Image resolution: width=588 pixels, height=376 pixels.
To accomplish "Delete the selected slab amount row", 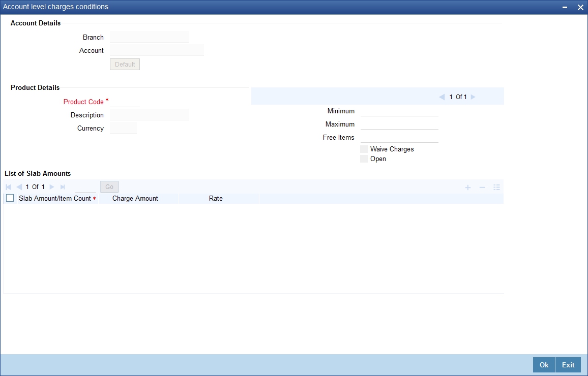I will click(x=482, y=187).
